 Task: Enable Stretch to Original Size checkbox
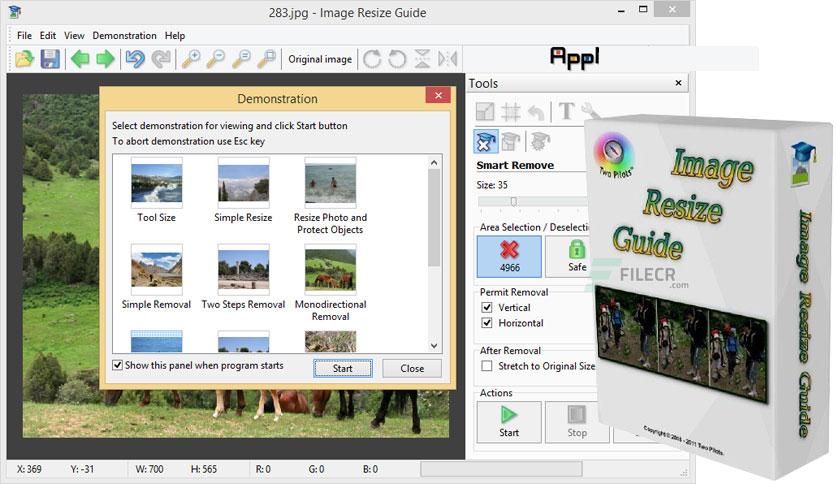pyautogui.click(x=487, y=366)
